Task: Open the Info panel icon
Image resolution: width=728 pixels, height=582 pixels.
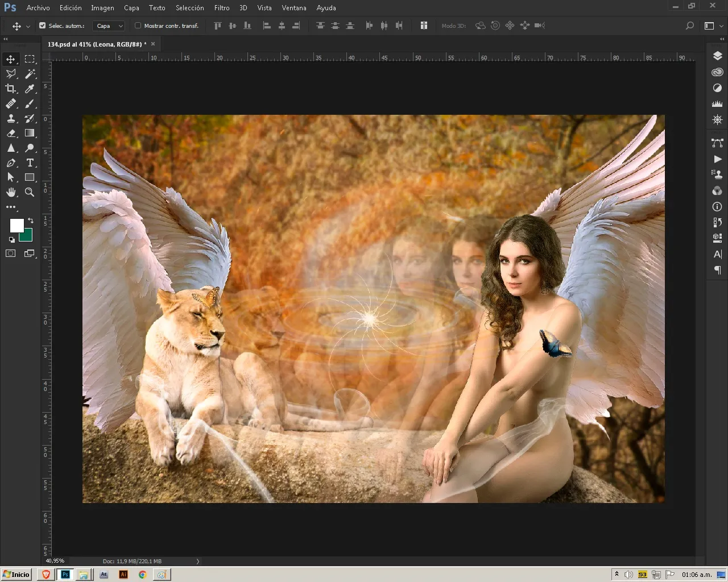Action: (x=717, y=207)
